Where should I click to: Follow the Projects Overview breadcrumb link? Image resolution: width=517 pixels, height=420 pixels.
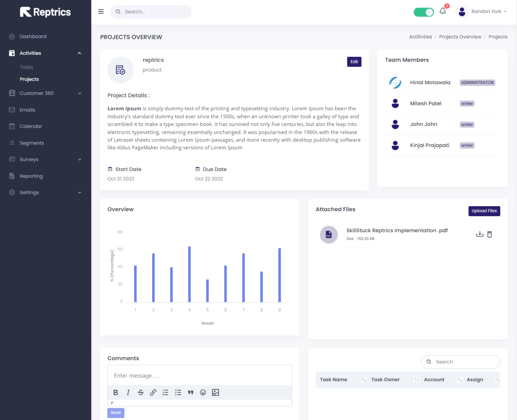pyautogui.click(x=460, y=37)
